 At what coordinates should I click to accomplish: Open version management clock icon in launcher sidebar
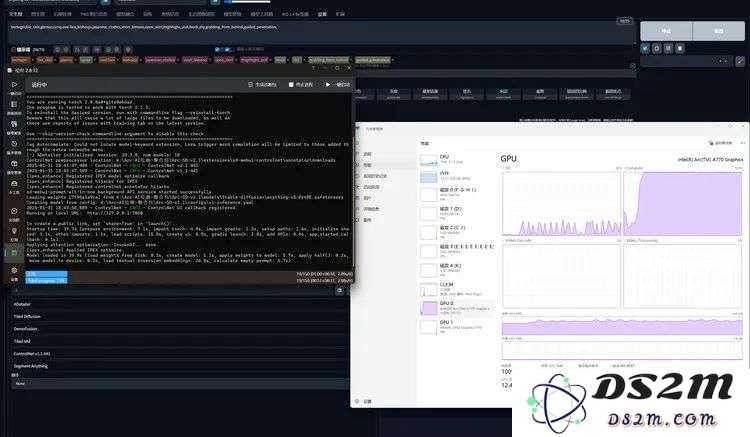[x=14, y=143]
